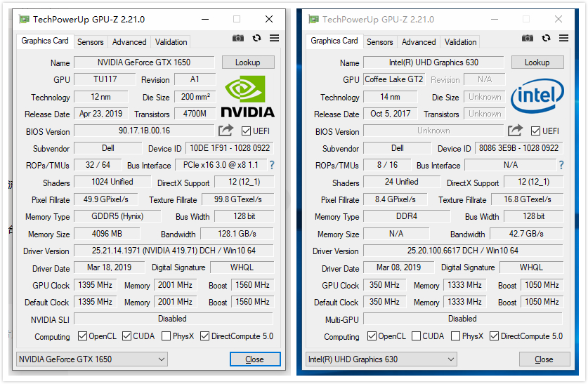Minimize the Intel GPU-Z window

pos(495,19)
